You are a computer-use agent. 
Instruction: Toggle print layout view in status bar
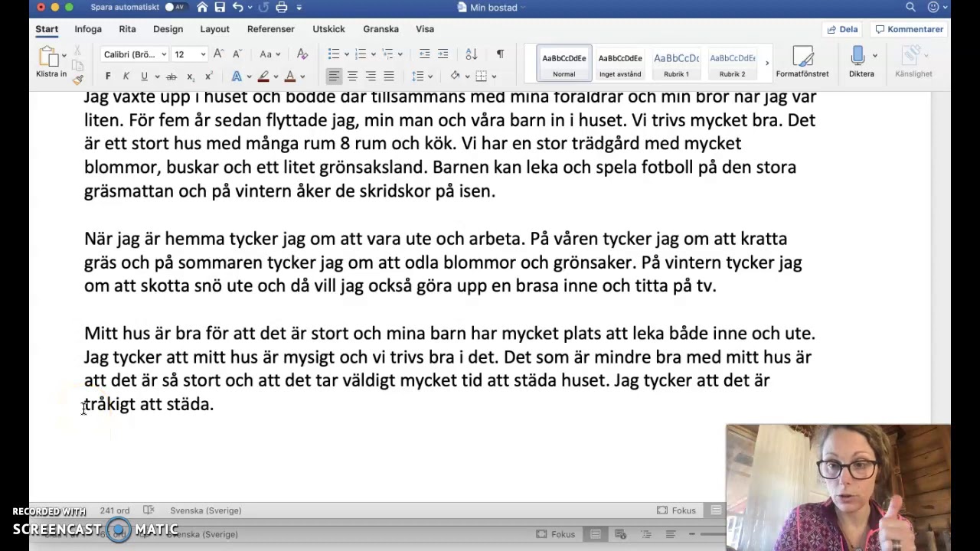click(596, 534)
